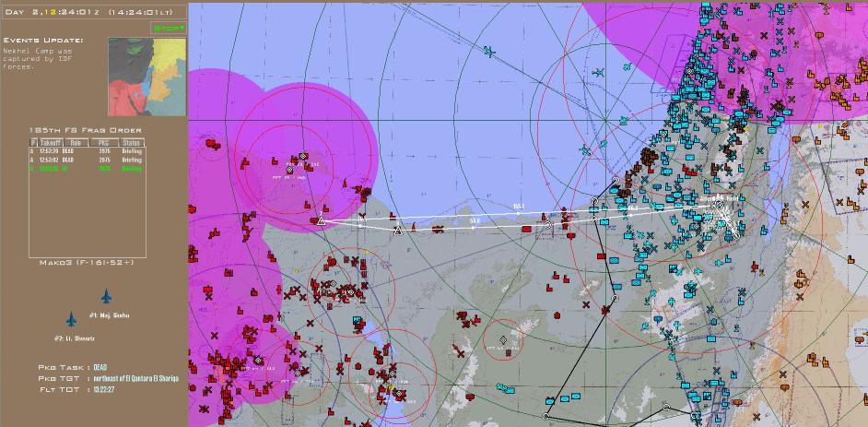Click the cyan aircraft icon over the sea

coord(488,52)
